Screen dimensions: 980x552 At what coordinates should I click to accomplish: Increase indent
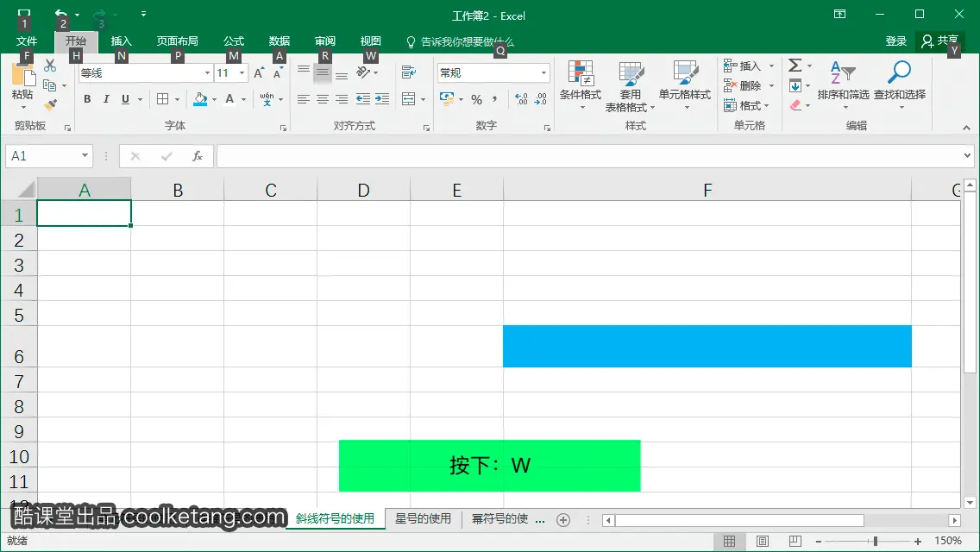[382, 99]
